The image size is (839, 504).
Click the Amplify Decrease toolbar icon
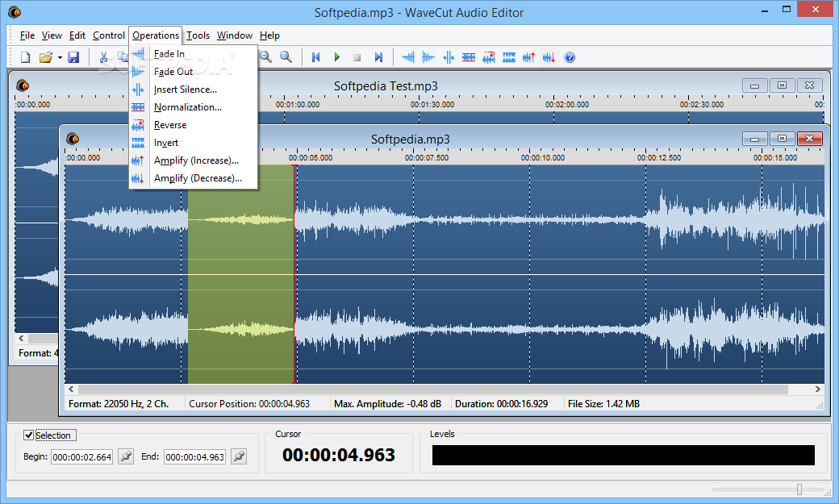(549, 57)
